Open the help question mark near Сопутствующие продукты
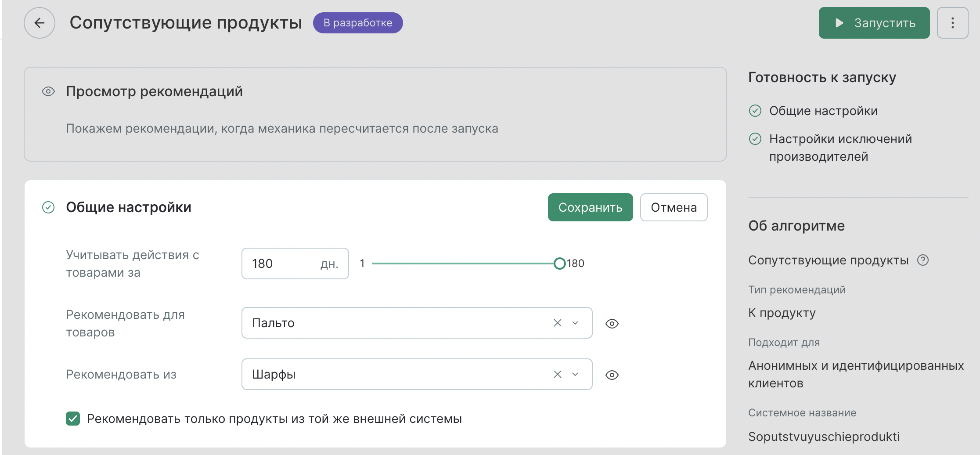Screen dimensions: 980x455 (x=923, y=260)
